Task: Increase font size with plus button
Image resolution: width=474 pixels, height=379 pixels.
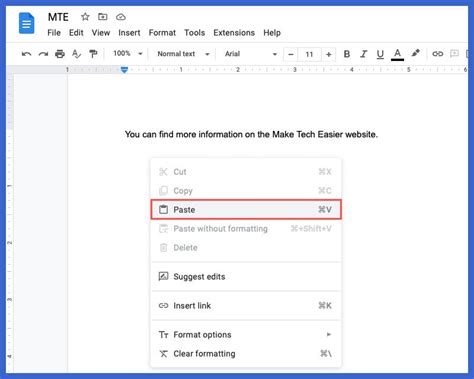Action: 329,54
